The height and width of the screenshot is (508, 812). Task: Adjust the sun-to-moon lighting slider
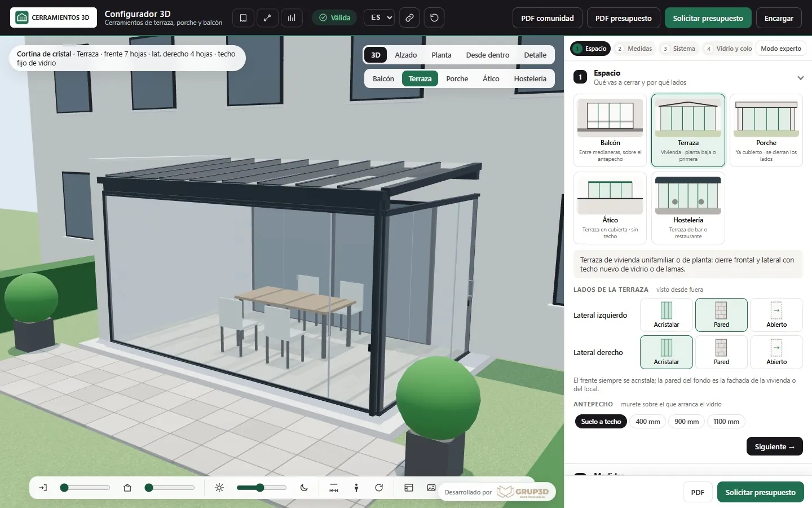pos(262,488)
